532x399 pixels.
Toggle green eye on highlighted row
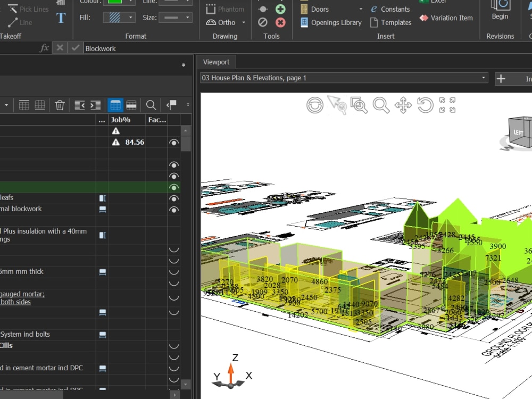click(174, 187)
